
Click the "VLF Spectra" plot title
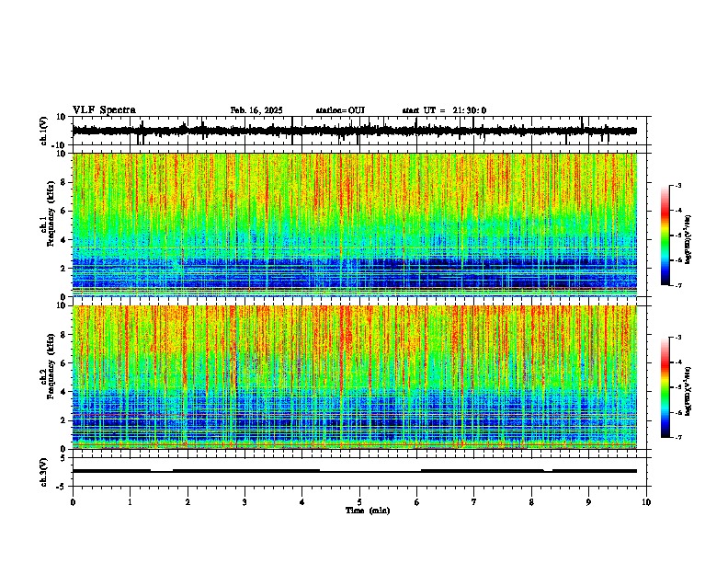(104, 110)
